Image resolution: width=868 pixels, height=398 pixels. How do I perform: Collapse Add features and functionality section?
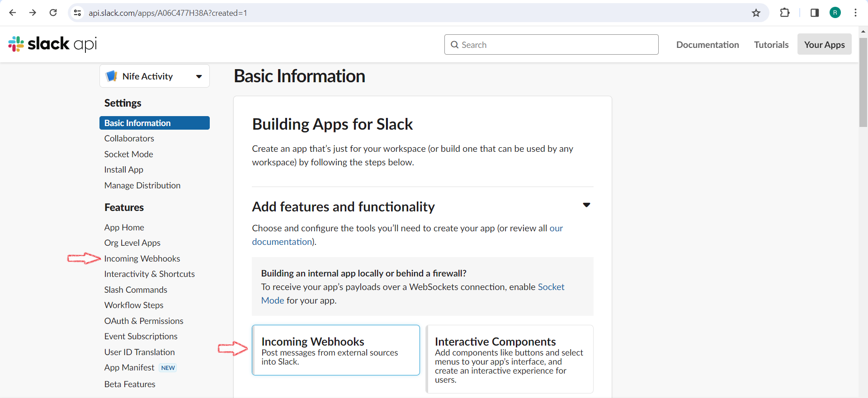coord(586,205)
